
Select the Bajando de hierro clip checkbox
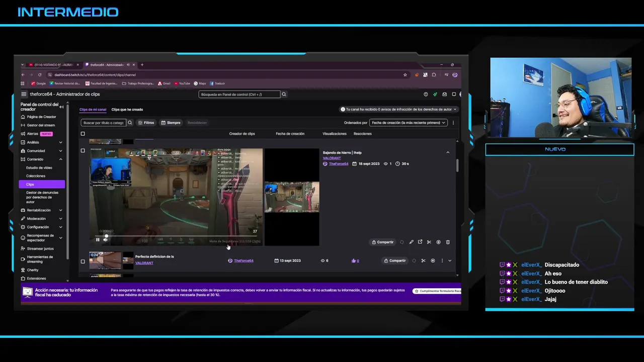tap(83, 151)
